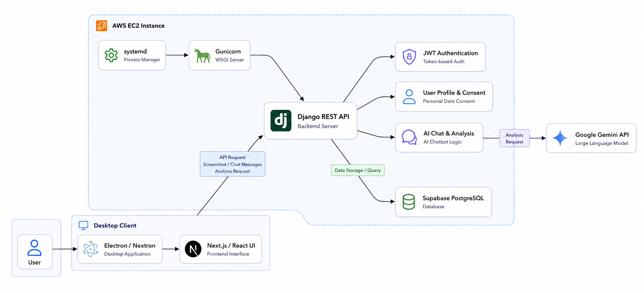Click the 'WSGI Server' subtitle
This screenshot has height=293, width=644.
tap(230, 60)
